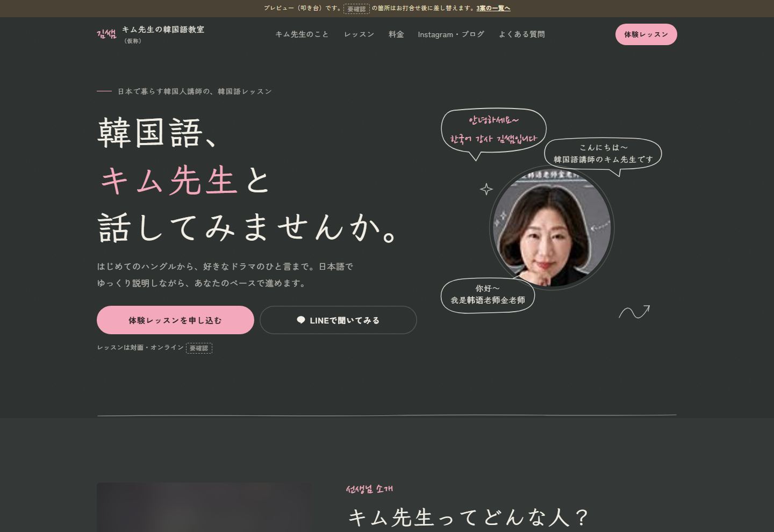Go to the キム先生のこと menu item

[x=302, y=34]
